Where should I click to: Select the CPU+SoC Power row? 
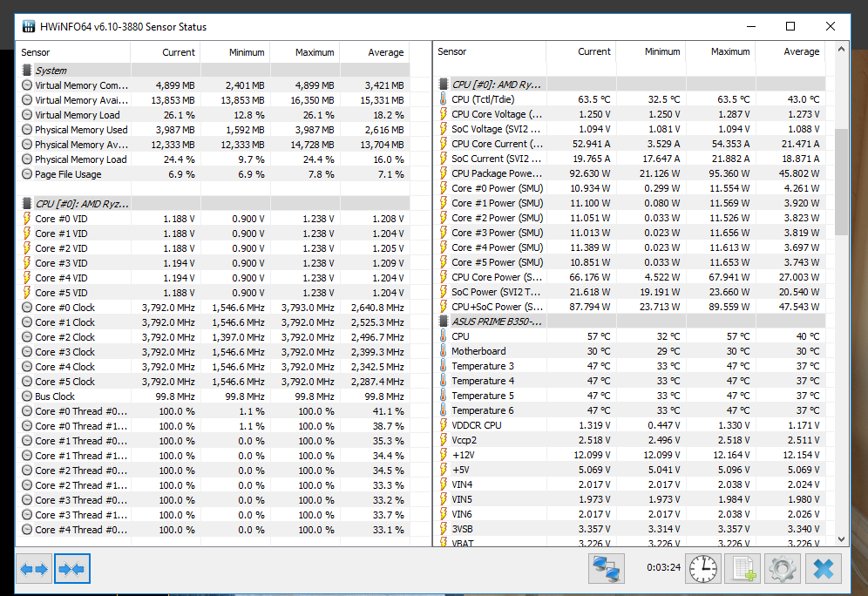629,307
